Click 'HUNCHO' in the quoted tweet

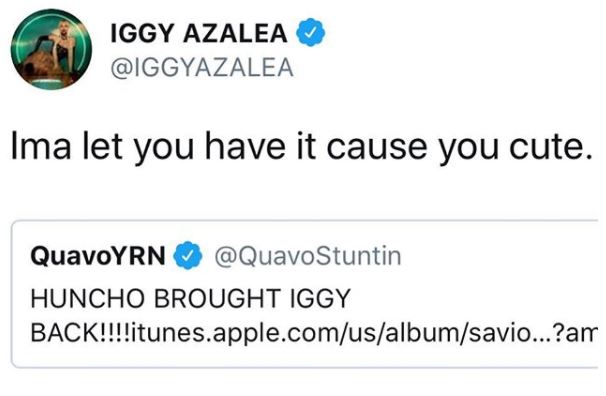88,298
